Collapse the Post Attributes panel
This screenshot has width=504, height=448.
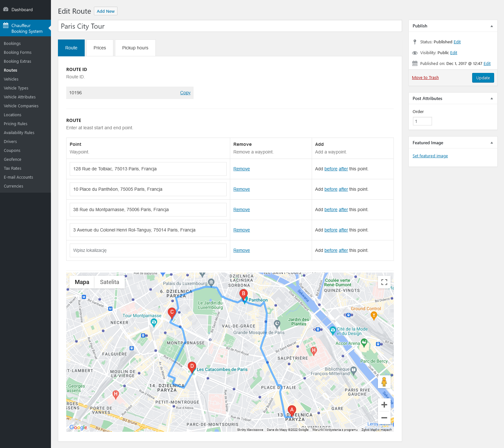coord(492,99)
